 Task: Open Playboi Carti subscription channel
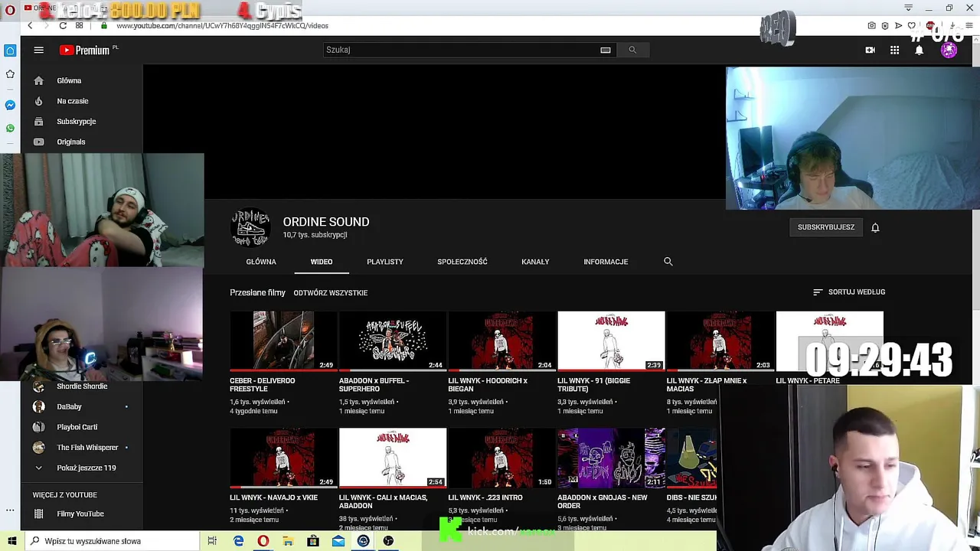tap(81, 427)
